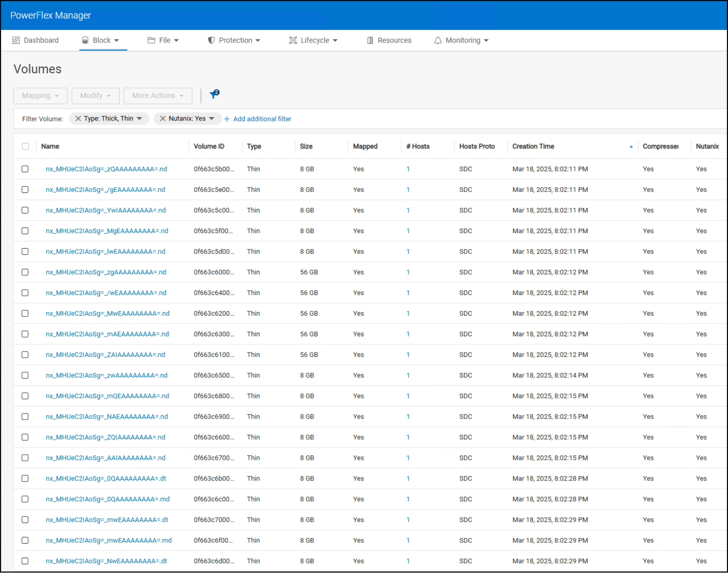Screen dimensions: 728x573
Task: Sort by the Volume ID column
Action: click(209, 146)
